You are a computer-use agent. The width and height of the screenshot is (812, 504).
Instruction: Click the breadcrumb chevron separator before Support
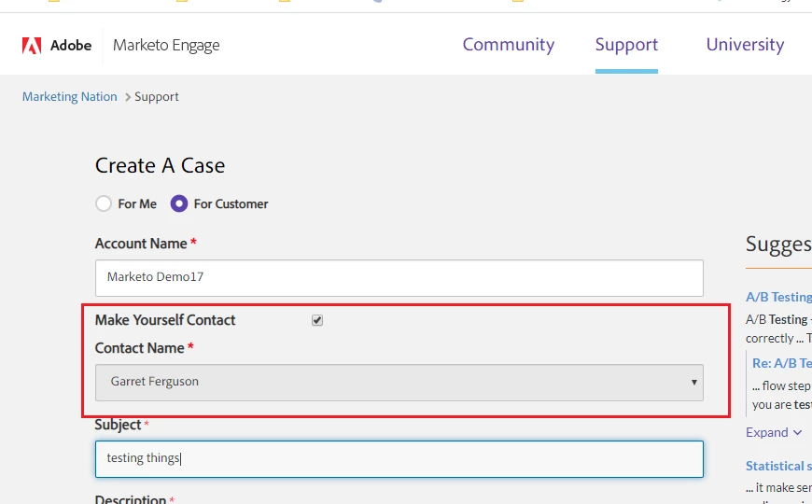point(127,97)
